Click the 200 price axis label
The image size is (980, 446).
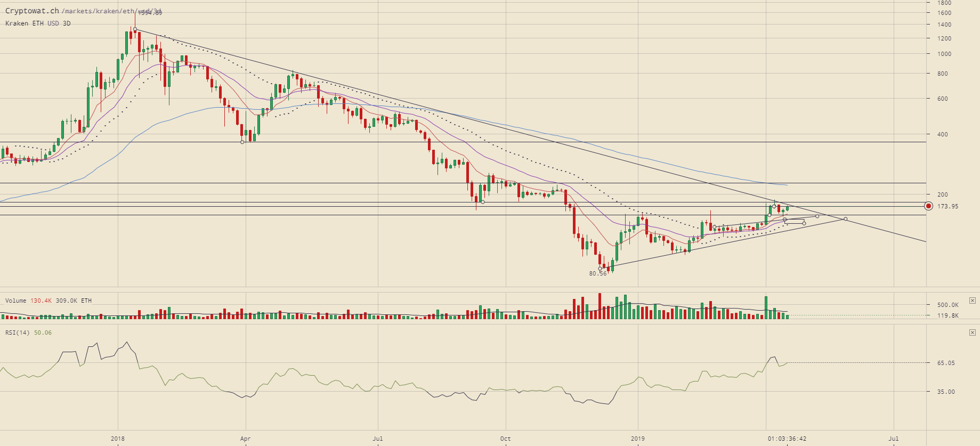pos(943,194)
